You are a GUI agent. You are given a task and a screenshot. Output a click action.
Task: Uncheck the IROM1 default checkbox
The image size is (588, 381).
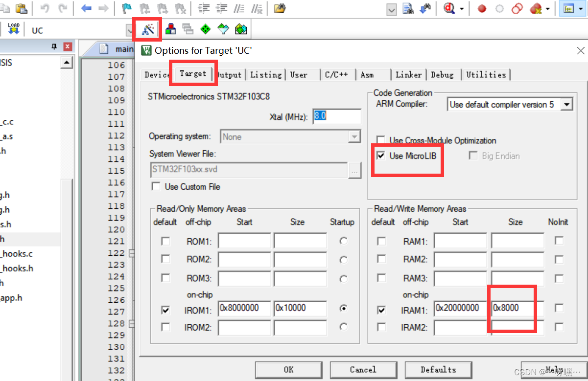(165, 310)
